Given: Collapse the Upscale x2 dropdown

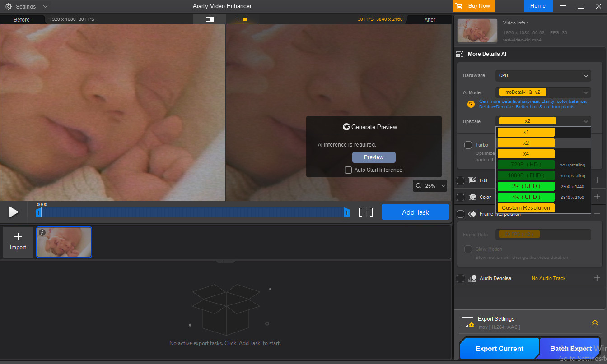Looking at the screenshot, I should (x=543, y=121).
